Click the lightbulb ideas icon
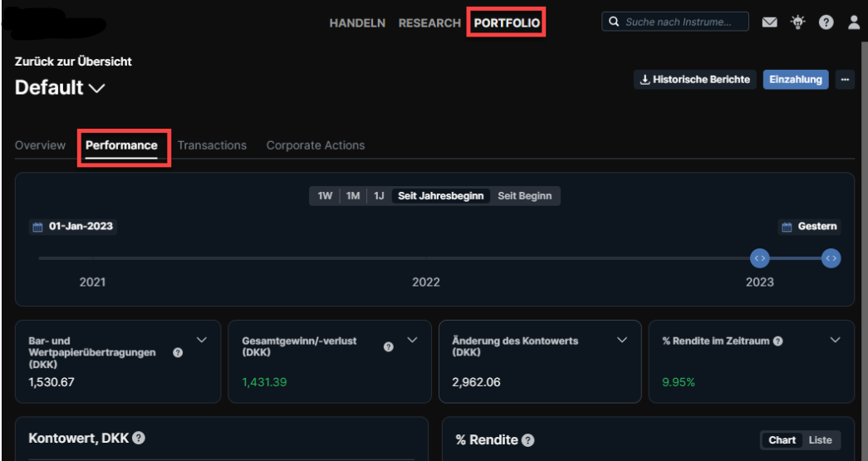 pos(797,22)
